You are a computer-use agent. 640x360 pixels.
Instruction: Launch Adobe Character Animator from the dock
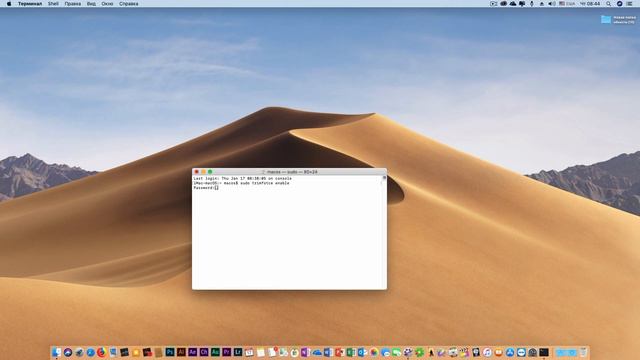[x=204, y=352]
